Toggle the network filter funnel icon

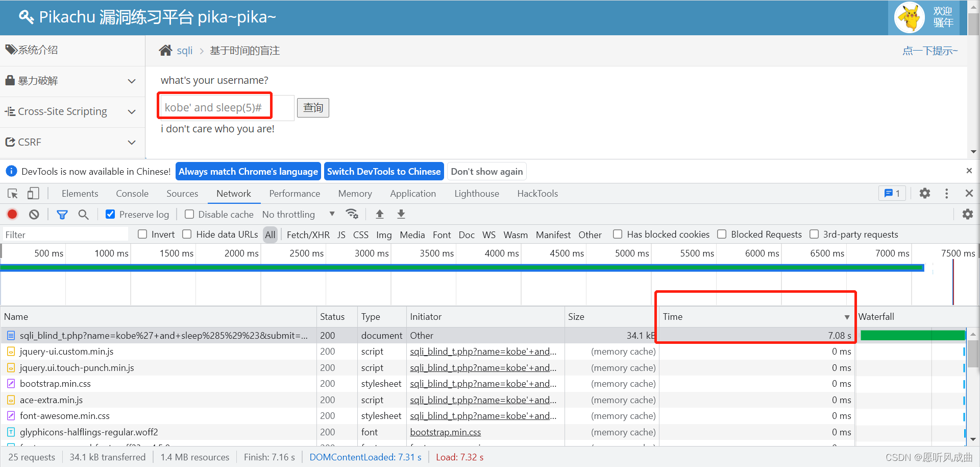[x=62, y=215]
